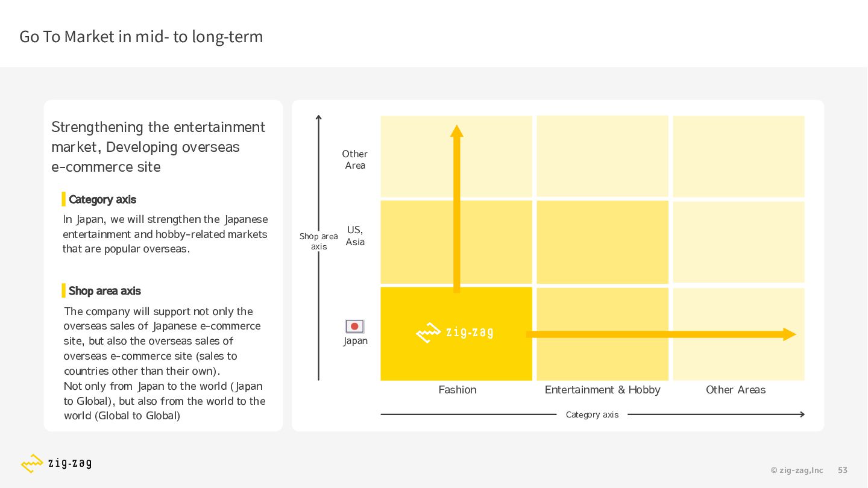Click the Strengthening the entertainment market heading
This screenshot has height=488, width=868.
[x=158, y=147]
